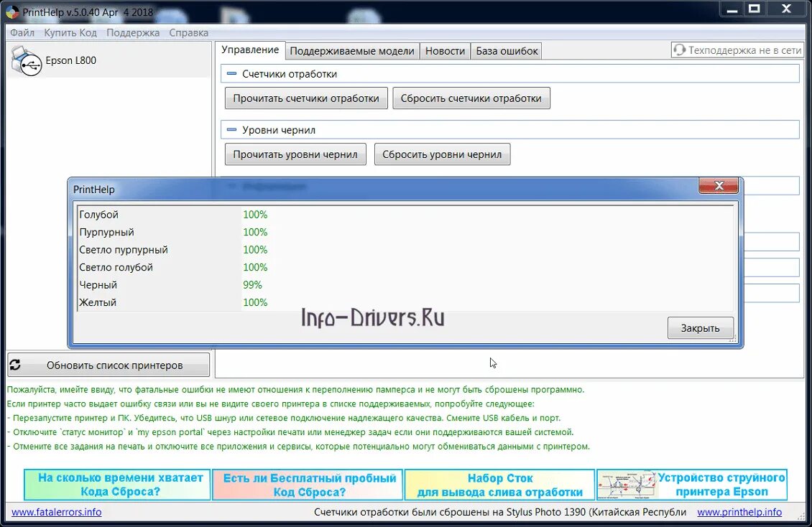
Task: Click the status bar message about Stylus Photo 1390
Action: (x=500, y=512)
